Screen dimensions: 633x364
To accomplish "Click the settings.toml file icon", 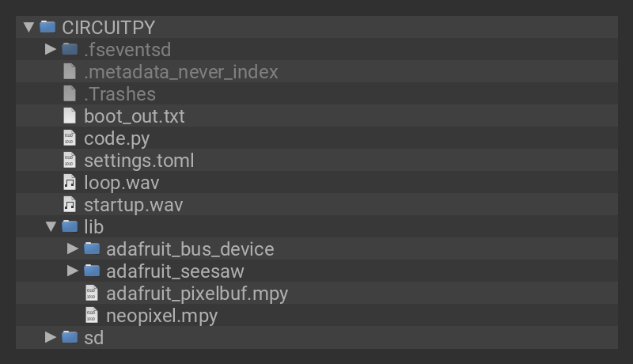I will (70, 161).
